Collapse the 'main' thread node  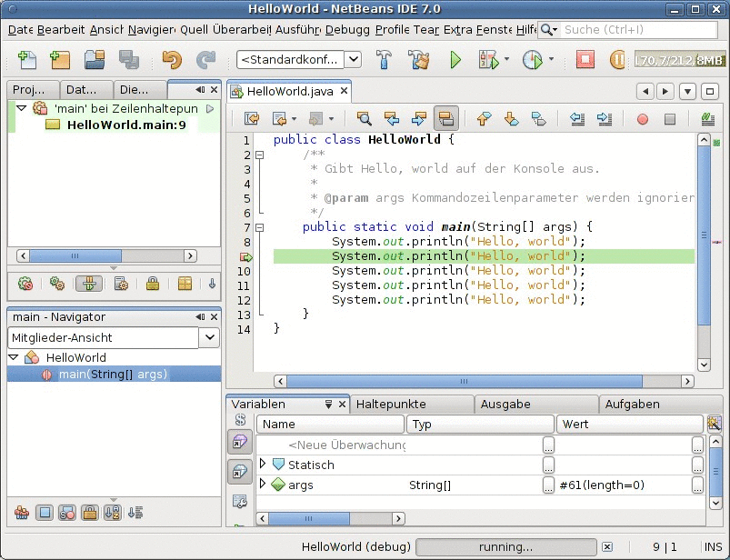pos(22,108)
